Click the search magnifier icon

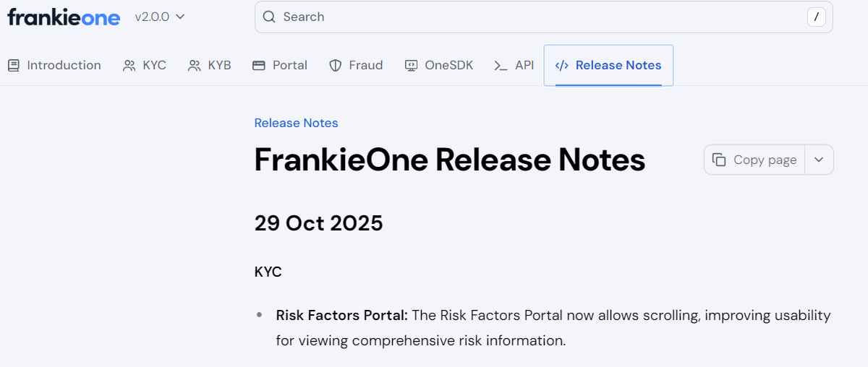269,17
